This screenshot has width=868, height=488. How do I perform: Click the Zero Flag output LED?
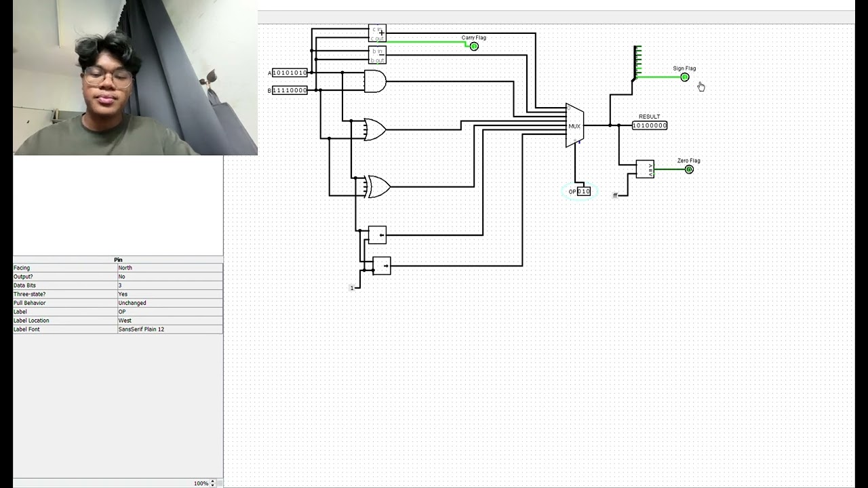tap(689, 169)
